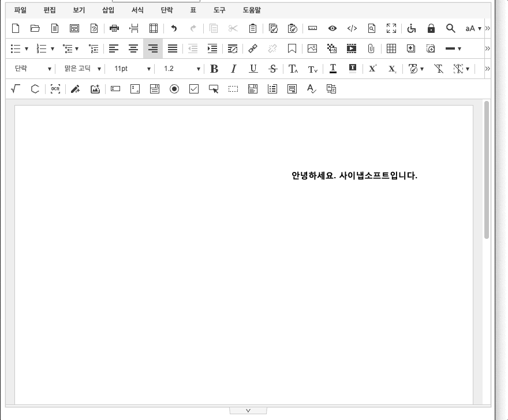
Task: Open the 도움말 menu
Action: click(x=252, y=10)
